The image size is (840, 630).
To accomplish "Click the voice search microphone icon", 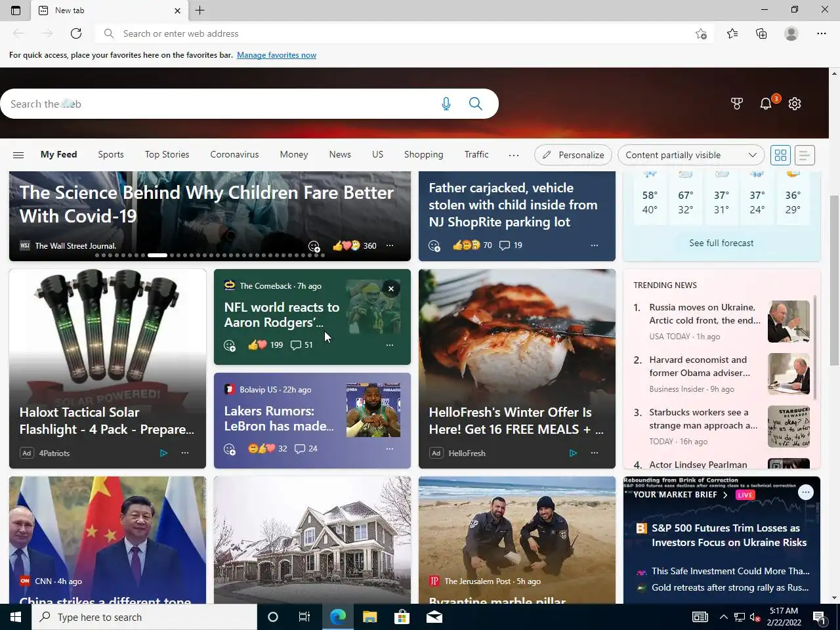I will (x=446, y=104).
